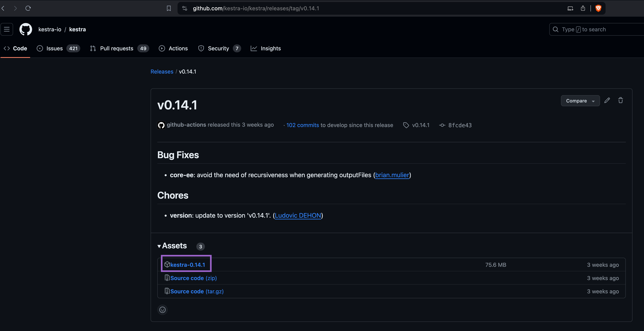Open the Compare dropdown
Screen dimensions: 644x331
click(x=580, y=100)
